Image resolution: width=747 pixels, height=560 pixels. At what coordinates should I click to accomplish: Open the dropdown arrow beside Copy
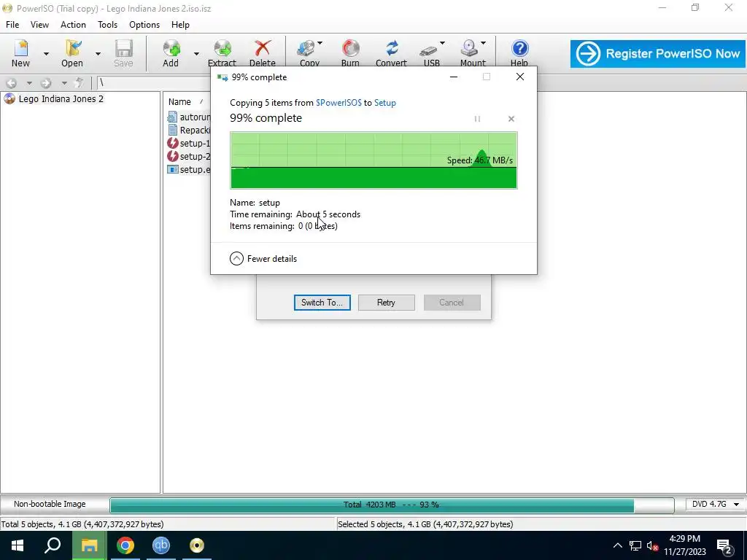pos(320,43)
